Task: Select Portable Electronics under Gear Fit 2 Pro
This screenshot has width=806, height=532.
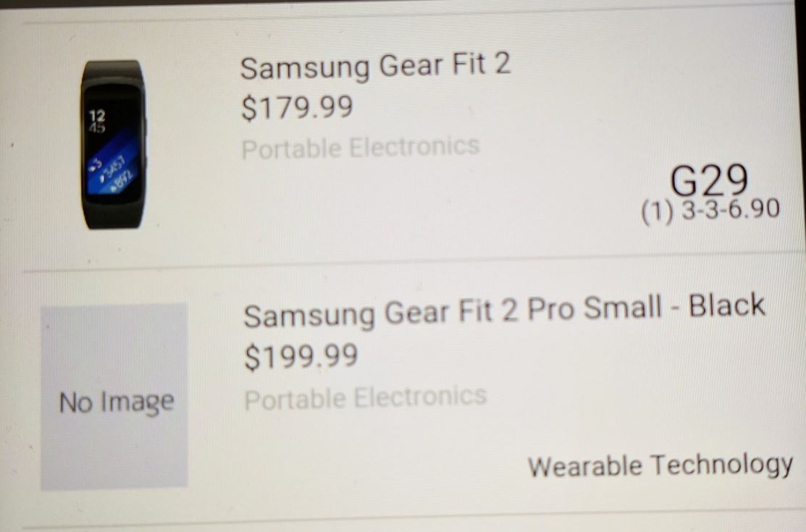Action: coord(365,398)
